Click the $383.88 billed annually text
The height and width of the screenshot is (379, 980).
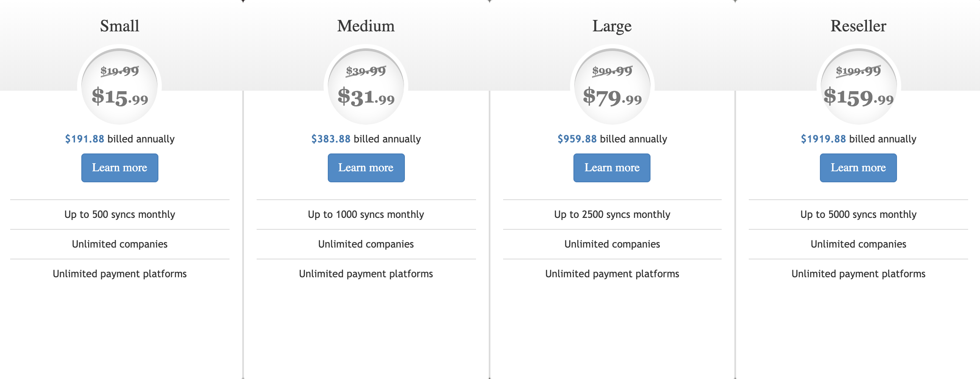(366, 139)
